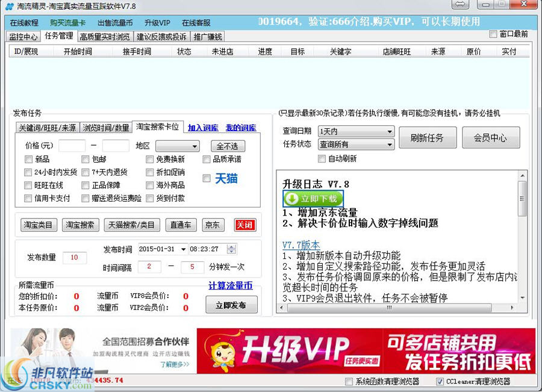
Task: Toggle 窗口最前 checkbox
Action: 493,34
